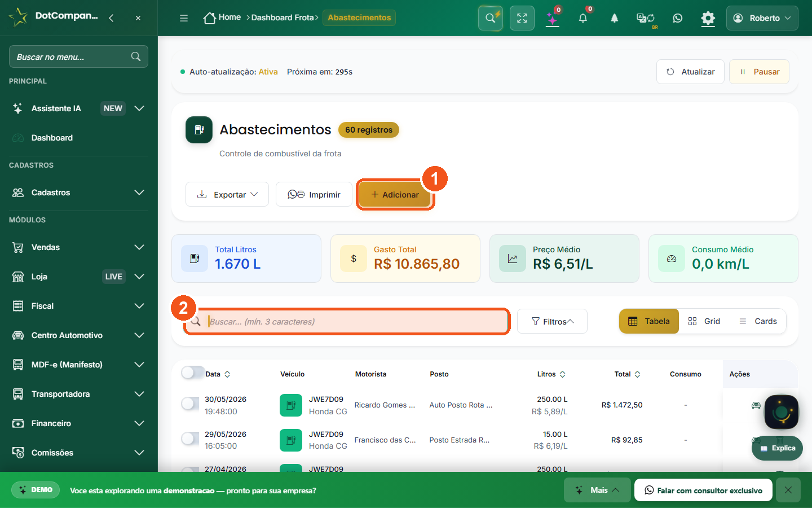The width and height of the screenshot is (812, 508).
Task: Sort the table by Litros column
Action: tap(551, 374)
